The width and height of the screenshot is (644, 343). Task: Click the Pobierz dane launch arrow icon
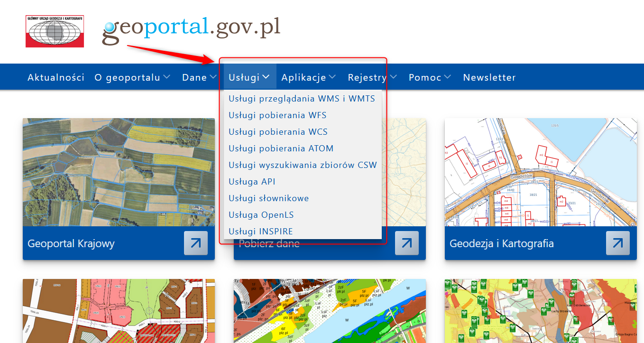tap(406, 243)
